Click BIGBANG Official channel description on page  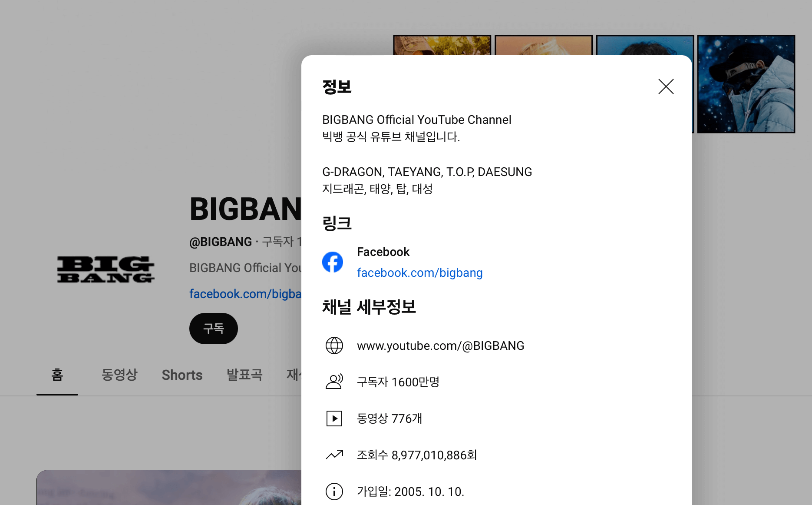[x=245, y=268]
